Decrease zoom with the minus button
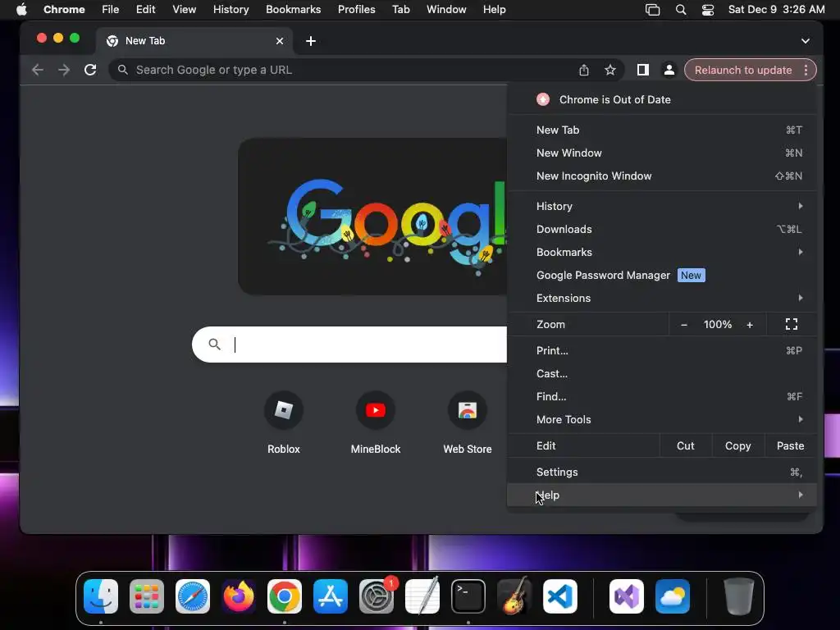The image size is (840, 630). [684, 325]
